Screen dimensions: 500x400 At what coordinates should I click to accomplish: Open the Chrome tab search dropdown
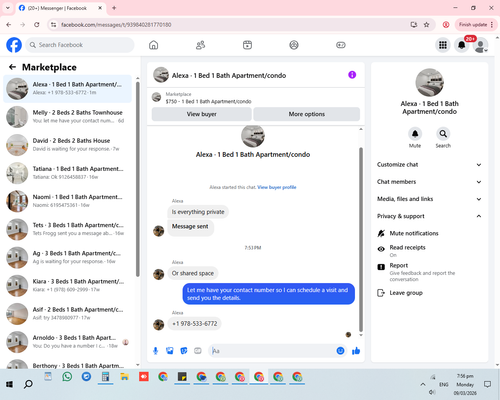8,8
